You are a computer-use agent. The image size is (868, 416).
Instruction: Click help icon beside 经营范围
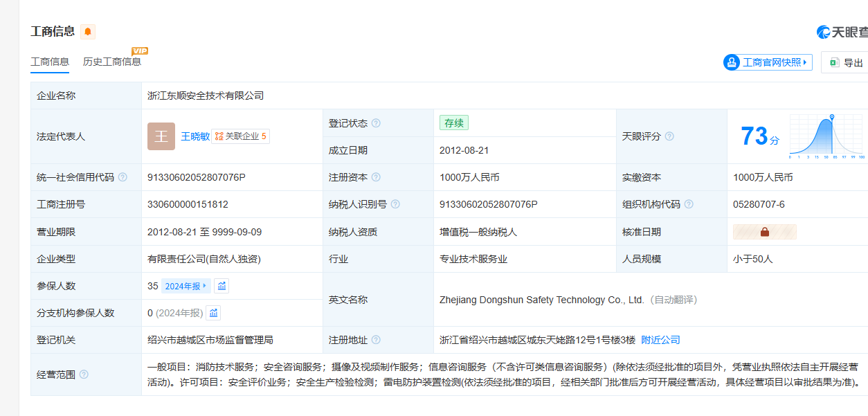[84, 374]
